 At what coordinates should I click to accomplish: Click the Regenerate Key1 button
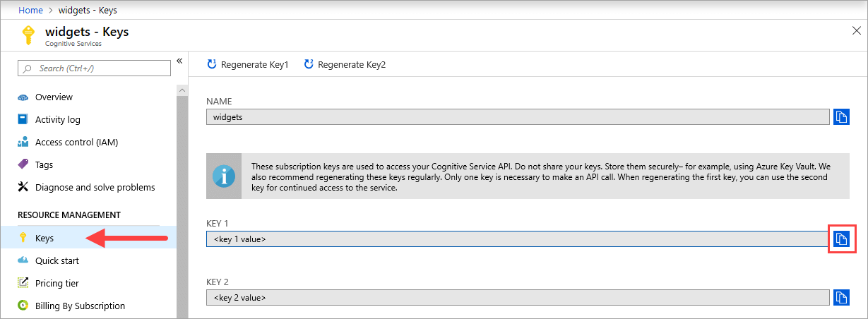click(x=247, y=65)
